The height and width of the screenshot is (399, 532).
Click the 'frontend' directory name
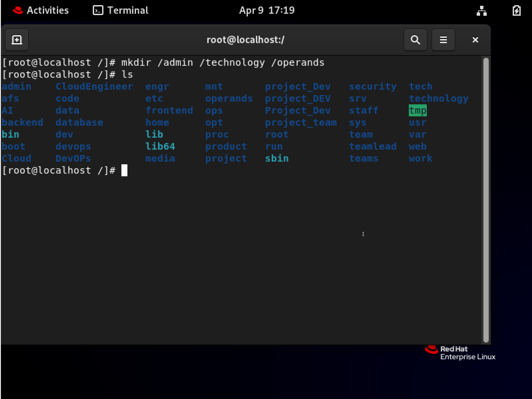pyautogui.click(x=169, y=111)
